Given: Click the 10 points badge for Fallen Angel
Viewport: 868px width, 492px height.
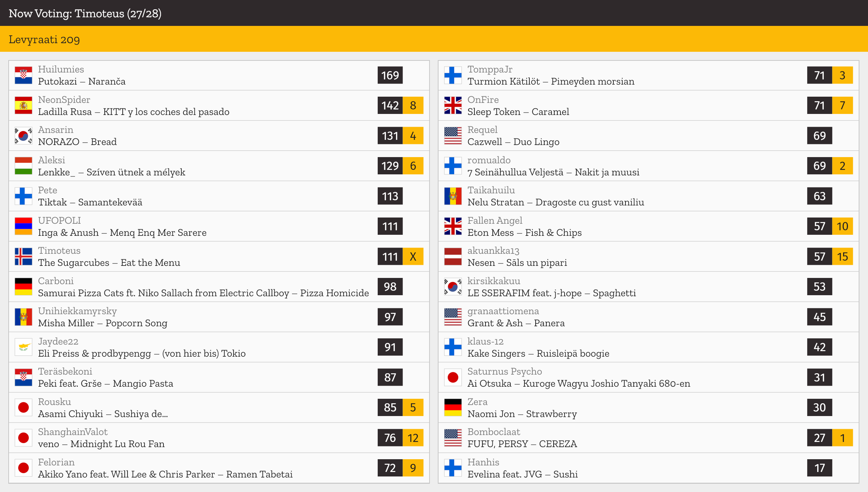Looking at the screenshot, I should click(x=842, y=226).
